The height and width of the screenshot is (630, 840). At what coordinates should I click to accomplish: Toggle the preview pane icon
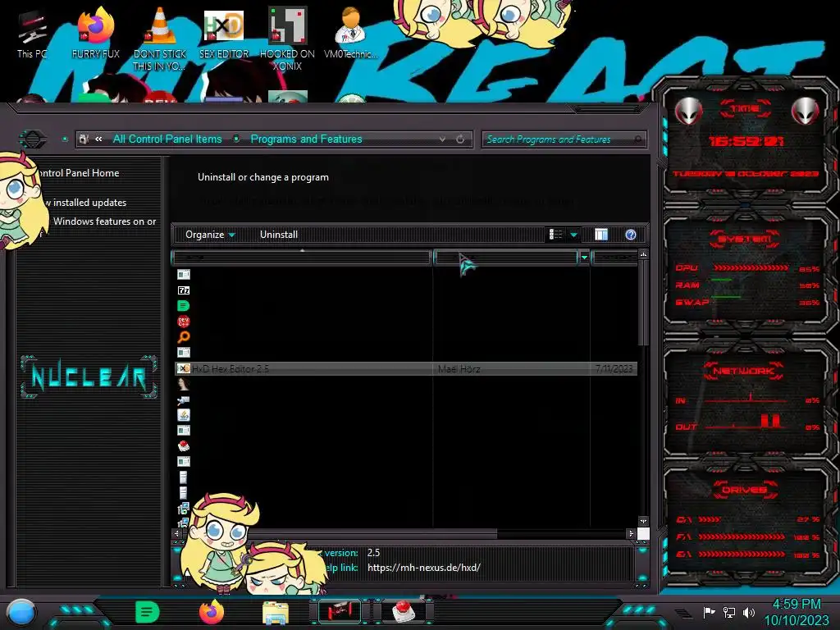tap(601, 235)
